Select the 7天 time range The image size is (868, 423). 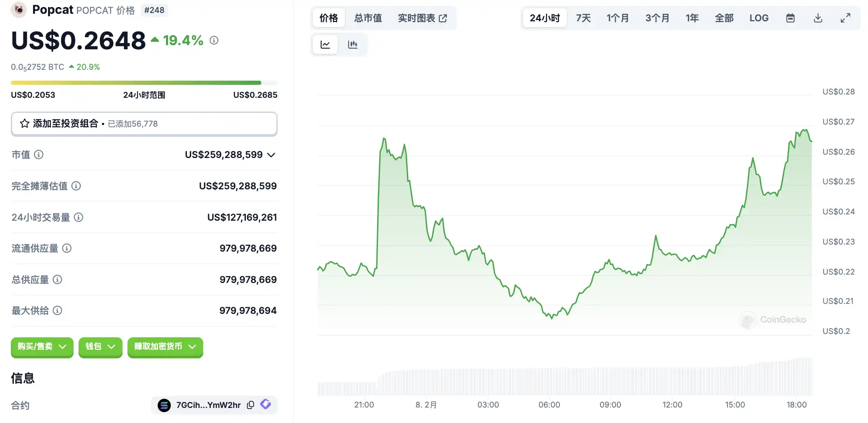click(583, 18)
